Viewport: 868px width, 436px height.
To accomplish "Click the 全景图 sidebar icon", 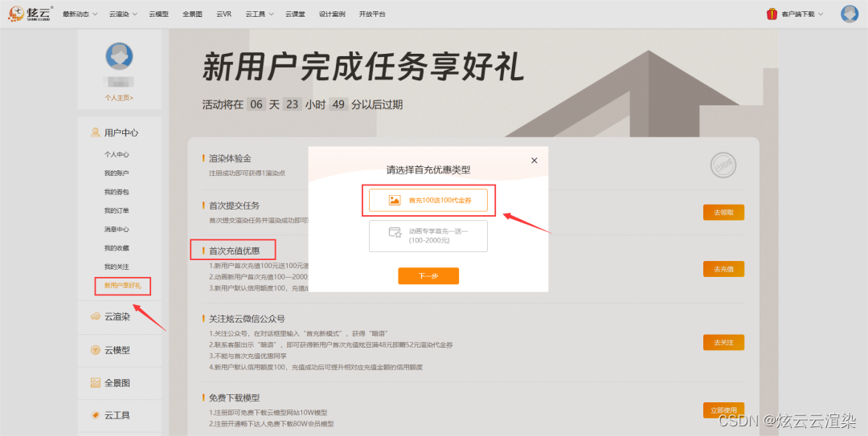I will coord(95,382).
